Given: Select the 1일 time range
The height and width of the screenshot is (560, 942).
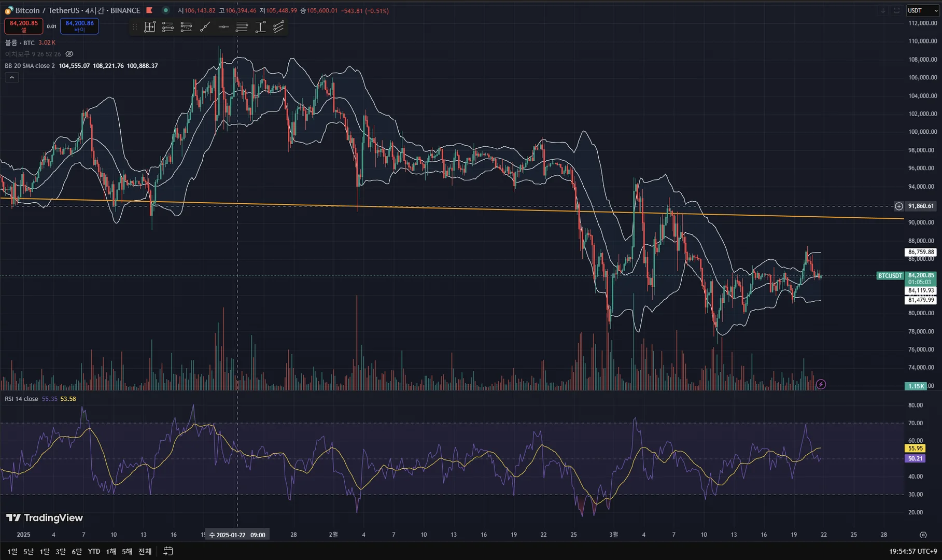Looking at the screenshot, I should (12, 551).
